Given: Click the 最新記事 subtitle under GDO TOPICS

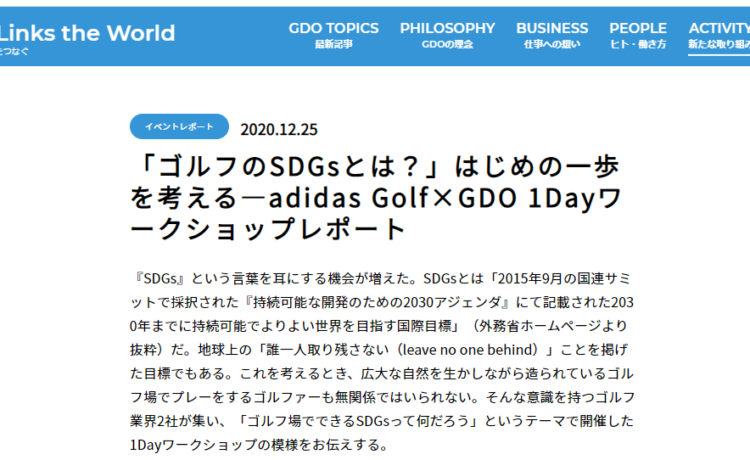Looking at the screenshot, I should click(333, 45).
